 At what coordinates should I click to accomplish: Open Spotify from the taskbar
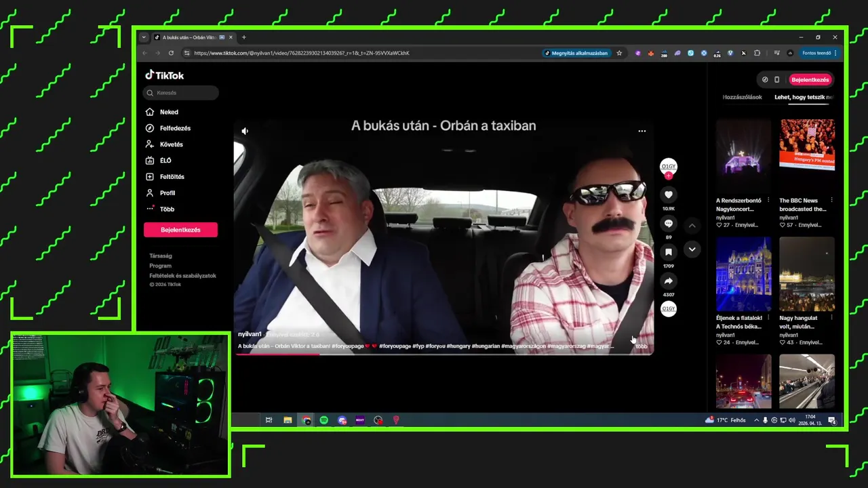click(324, 420)
